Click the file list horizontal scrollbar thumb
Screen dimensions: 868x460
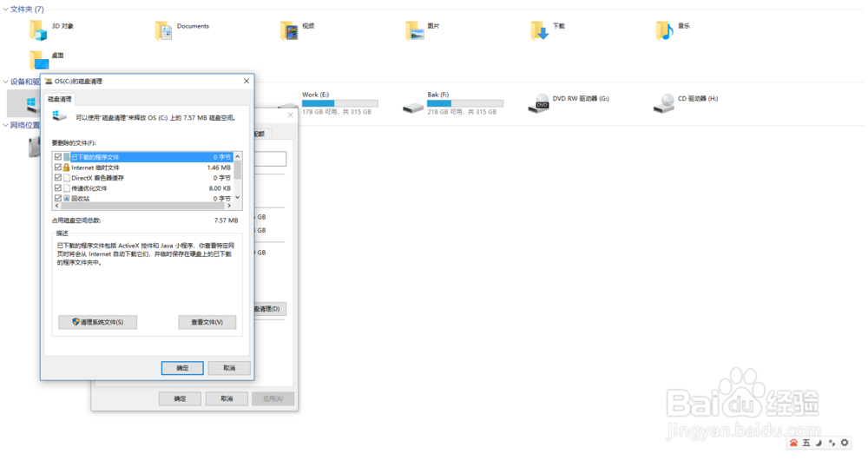point(143,206)
